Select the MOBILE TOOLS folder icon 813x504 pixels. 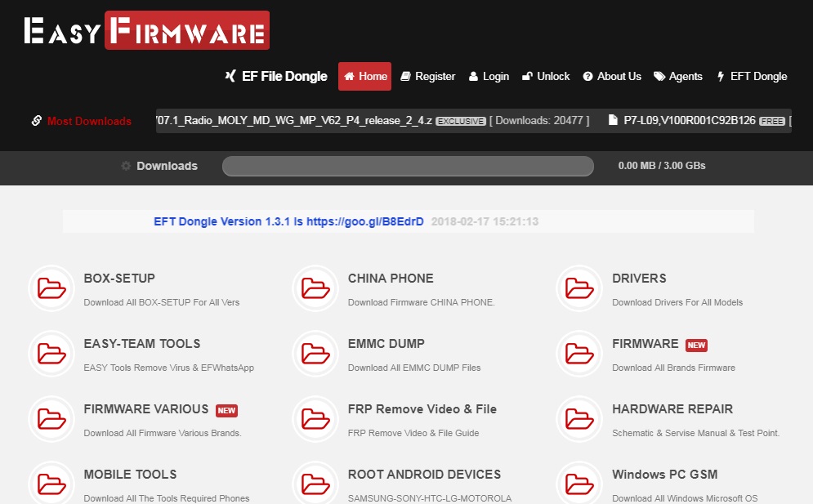pyautogui.click(x=51, y=484)
